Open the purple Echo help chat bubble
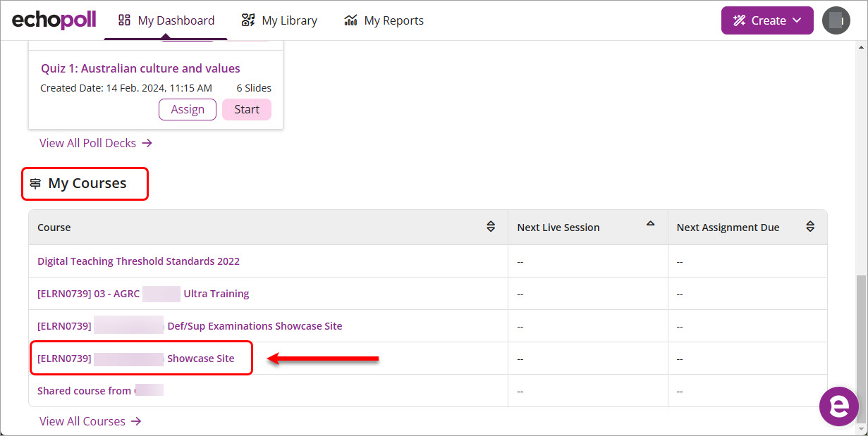868x436 pixels. [838, 406]
